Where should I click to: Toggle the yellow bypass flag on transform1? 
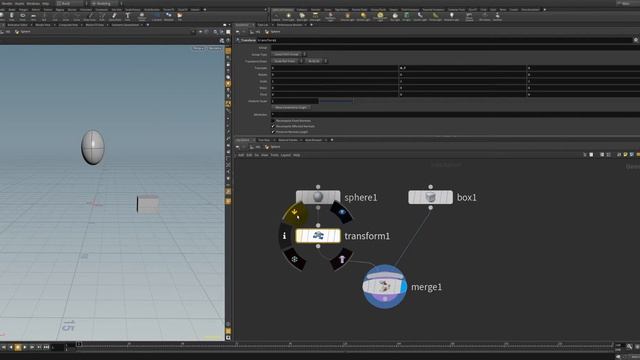pos(294,213)
